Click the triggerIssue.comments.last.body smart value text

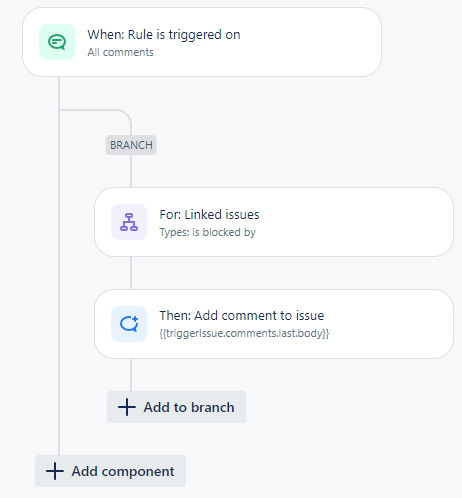tap(244, 333)
